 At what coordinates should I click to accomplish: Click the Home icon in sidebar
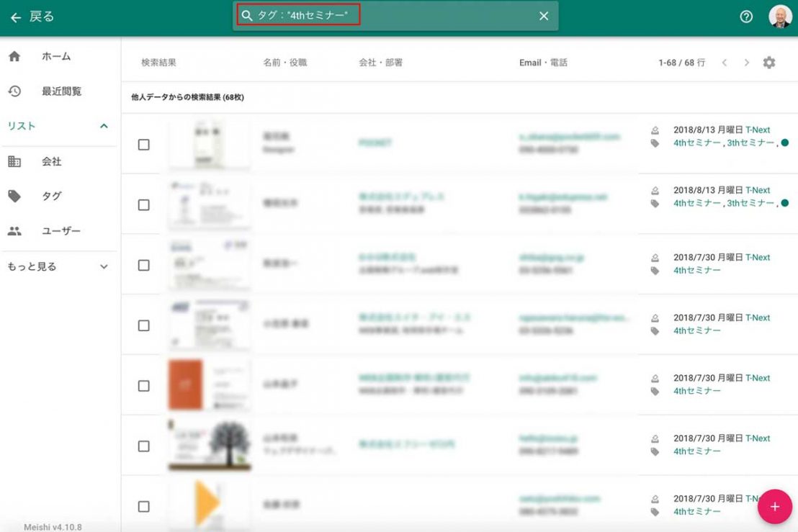point(14,56)
